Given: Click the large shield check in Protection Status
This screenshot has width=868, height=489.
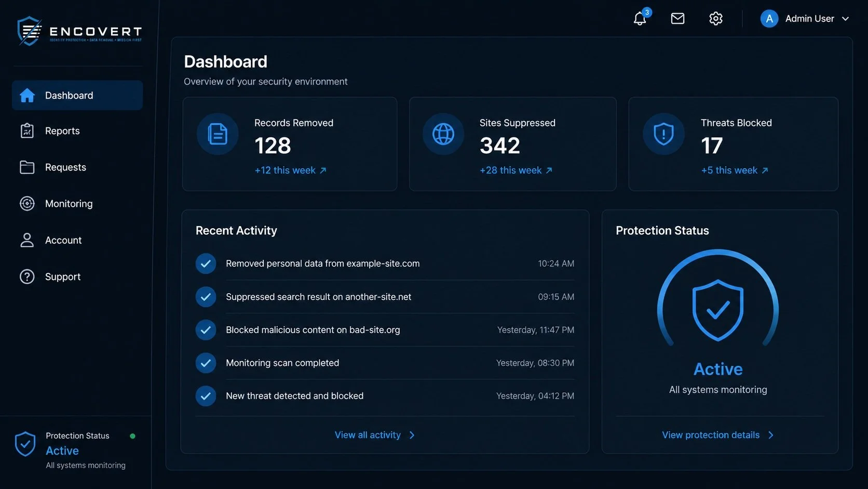Looking at the screenshot, I should pyautogui.click(x=718, y=310).
